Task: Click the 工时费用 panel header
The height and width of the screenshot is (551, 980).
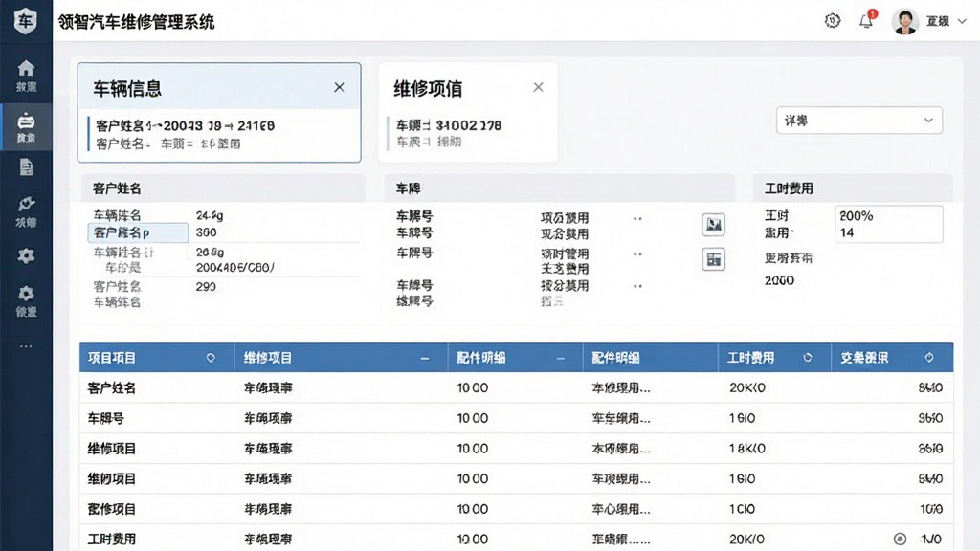Action: pos(853,188)
